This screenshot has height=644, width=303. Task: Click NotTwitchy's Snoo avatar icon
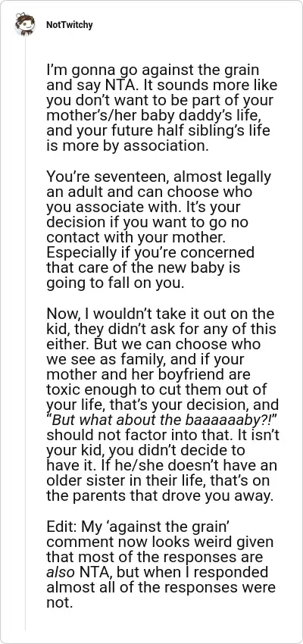click(x=25, y=25)
